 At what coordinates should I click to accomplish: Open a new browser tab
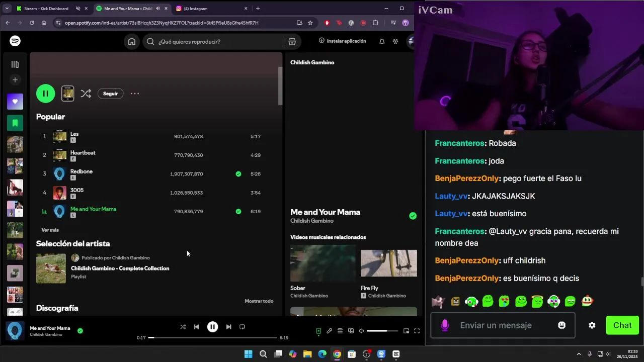[258, 9]
